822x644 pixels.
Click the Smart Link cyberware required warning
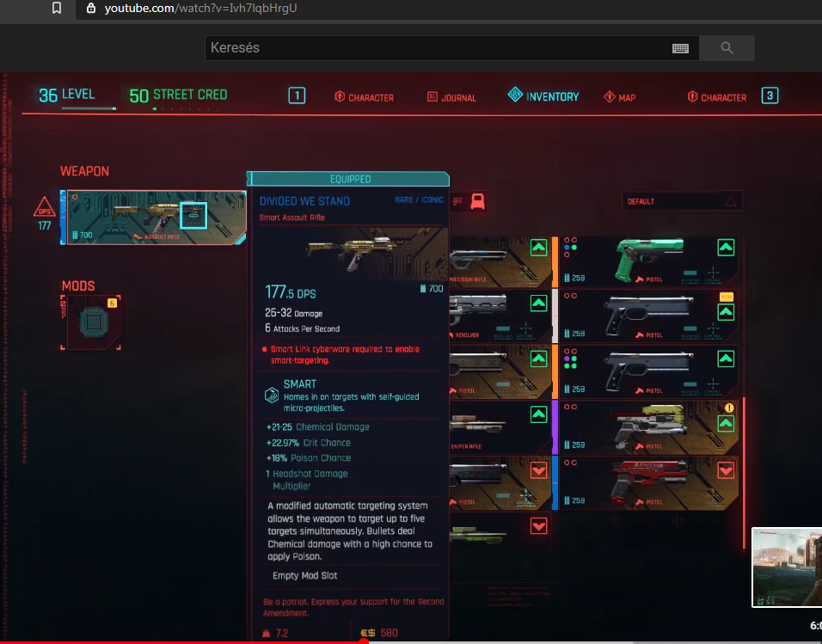click(x=345, y=354)
